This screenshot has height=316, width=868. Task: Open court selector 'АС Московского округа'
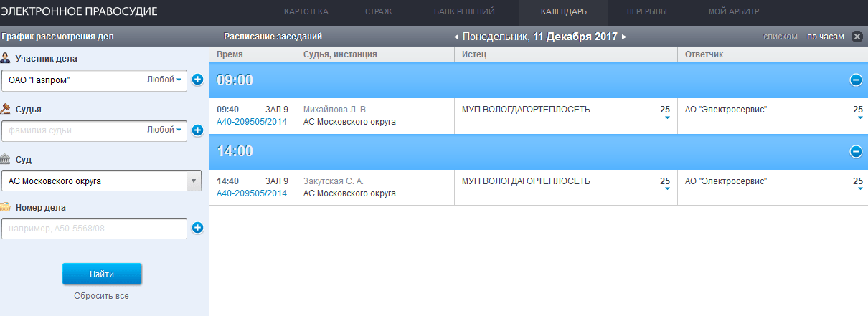coord(102,181)
